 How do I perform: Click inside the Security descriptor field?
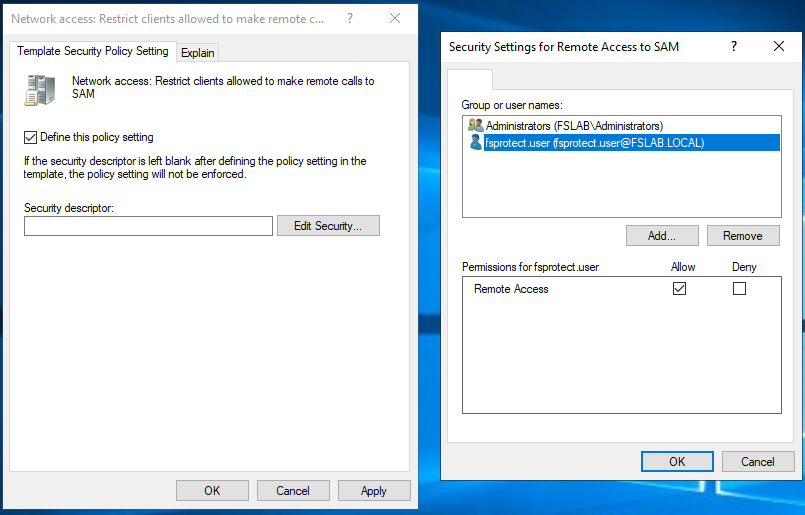[x=148, y=226]
